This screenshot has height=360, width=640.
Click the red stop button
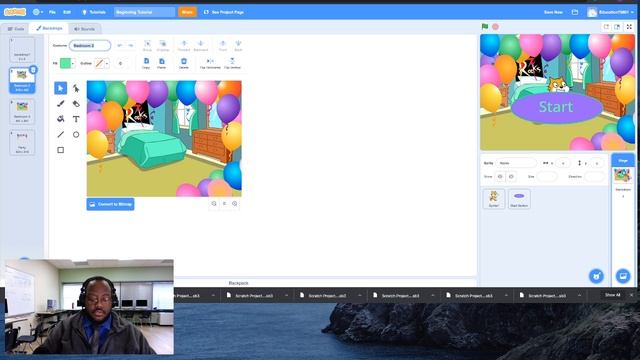click(495, 27)
